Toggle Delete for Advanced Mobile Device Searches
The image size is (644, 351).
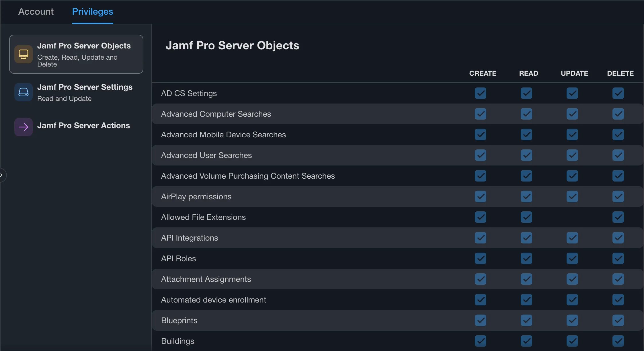(x=618, y=134)
